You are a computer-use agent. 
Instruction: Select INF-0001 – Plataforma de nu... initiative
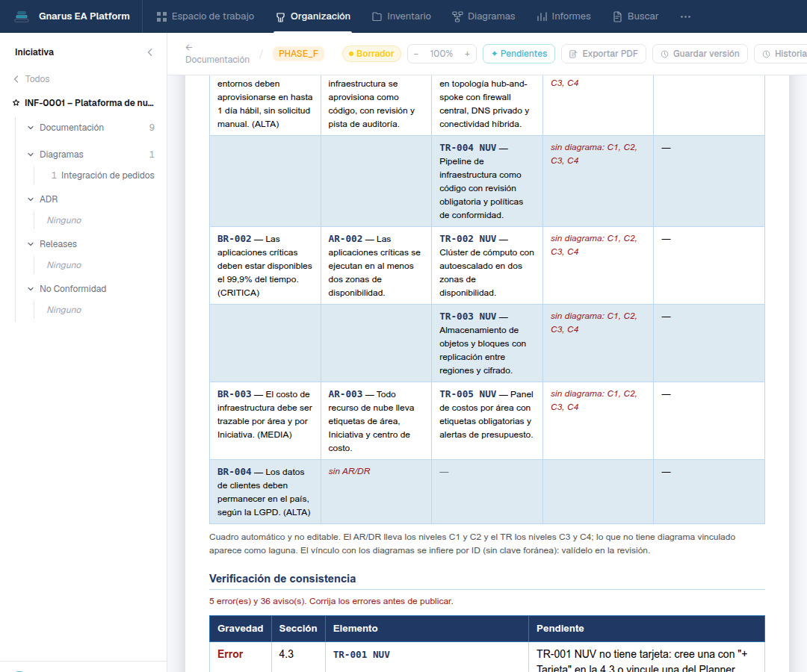click(89, 103)
